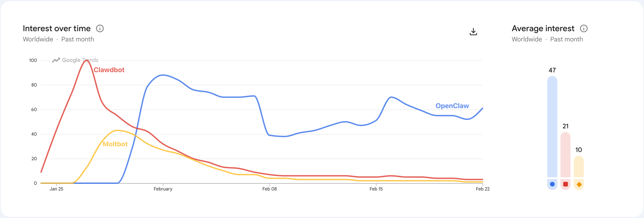Click the OpenClaw line label

[452, 106]
